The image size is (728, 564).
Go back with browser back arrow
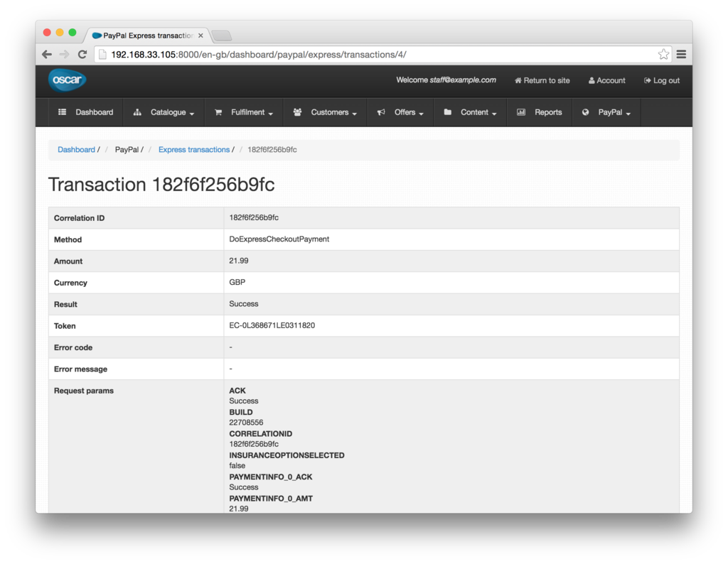click(47, 55)
